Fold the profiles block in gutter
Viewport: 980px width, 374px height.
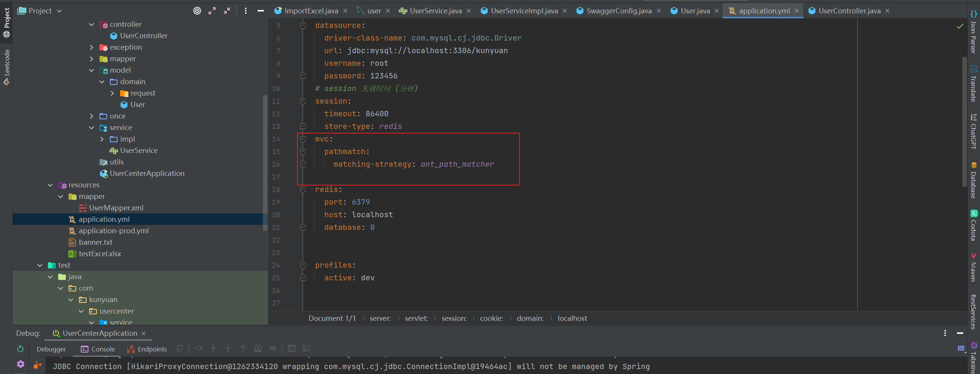303,265
